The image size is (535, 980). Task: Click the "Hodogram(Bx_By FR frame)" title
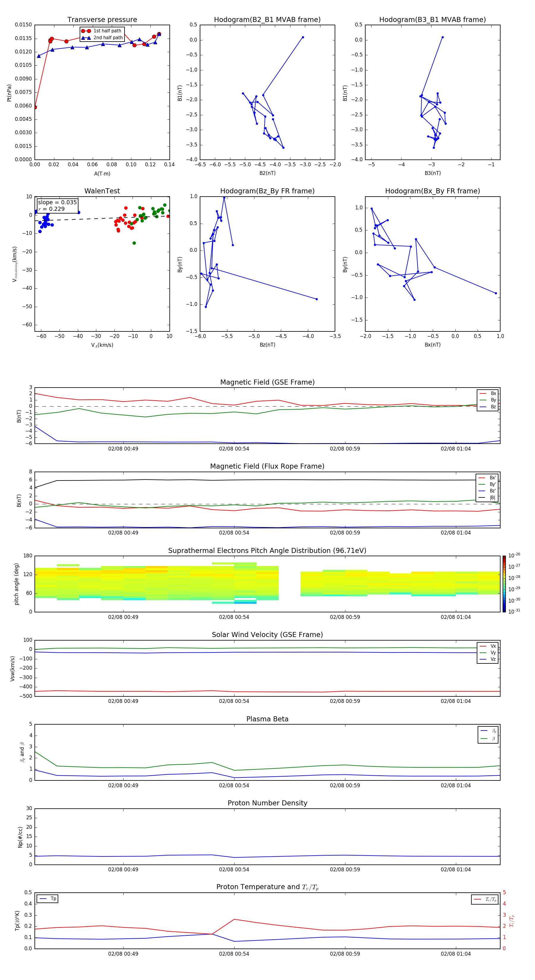432,191
